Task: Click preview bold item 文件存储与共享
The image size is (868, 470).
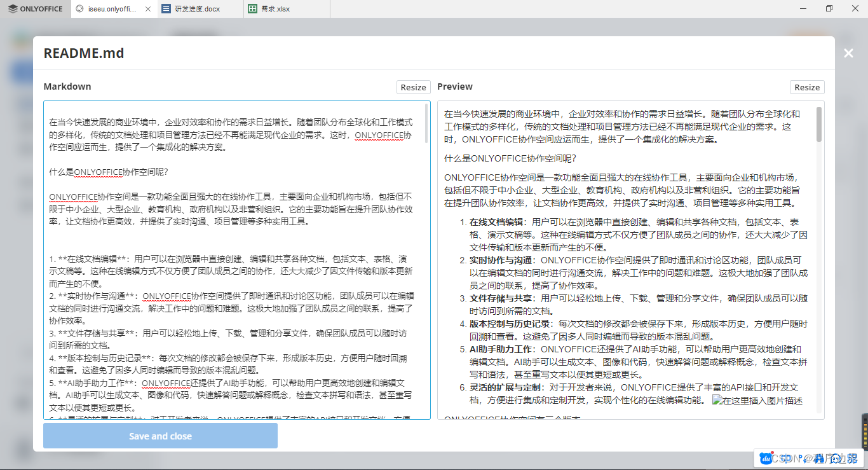Action: coord(501,298)
